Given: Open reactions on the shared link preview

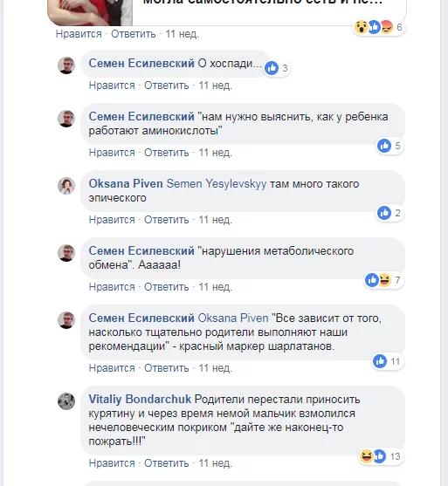Looking at the screenshot, I should 379,27.
